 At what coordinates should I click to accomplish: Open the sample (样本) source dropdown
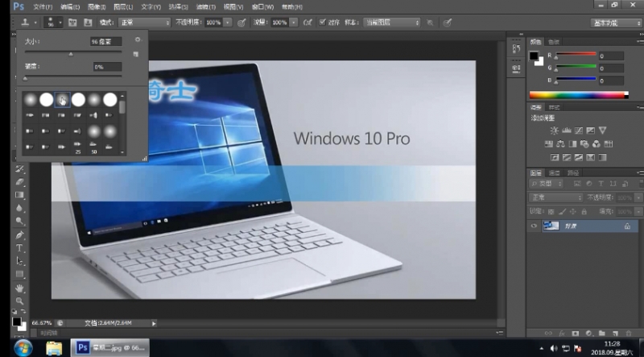click(392, 23)
